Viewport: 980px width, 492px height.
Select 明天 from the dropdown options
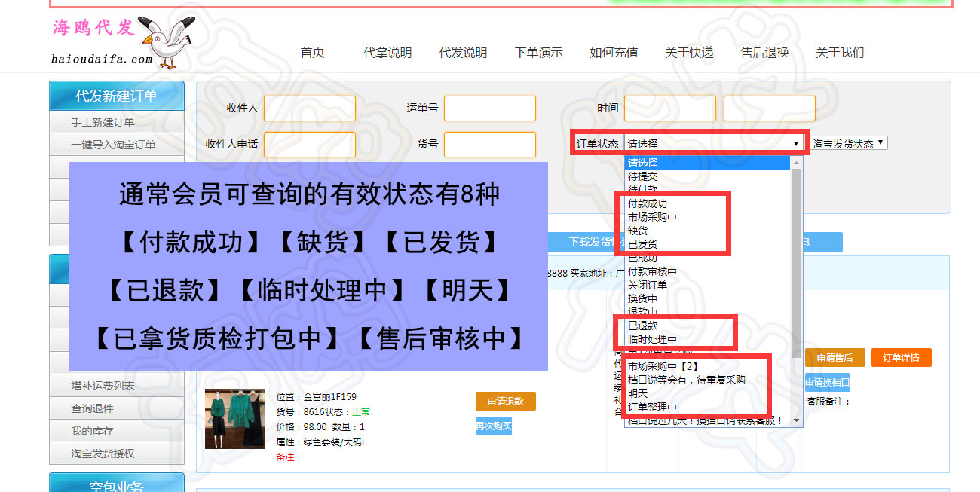coord(638,393)
